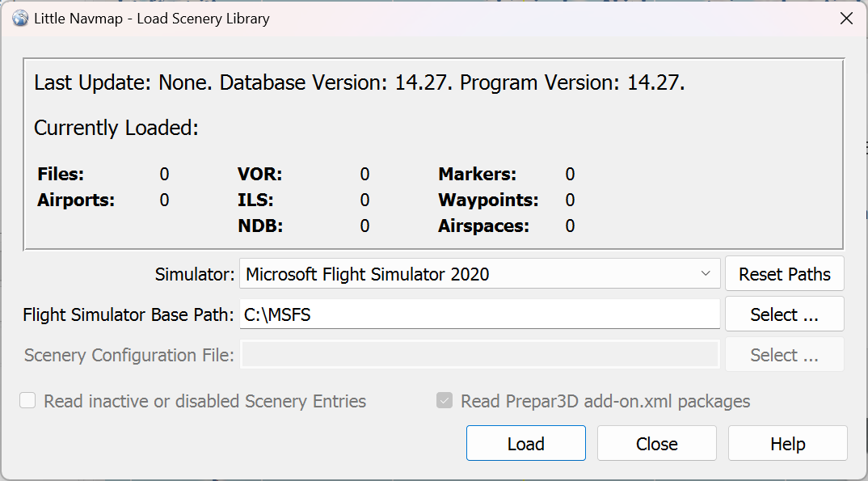Click the 'Flight Simulator Base Path:' label
This screenshot has height=481, width=868.
pyautogui.click(x=129, y=314)
